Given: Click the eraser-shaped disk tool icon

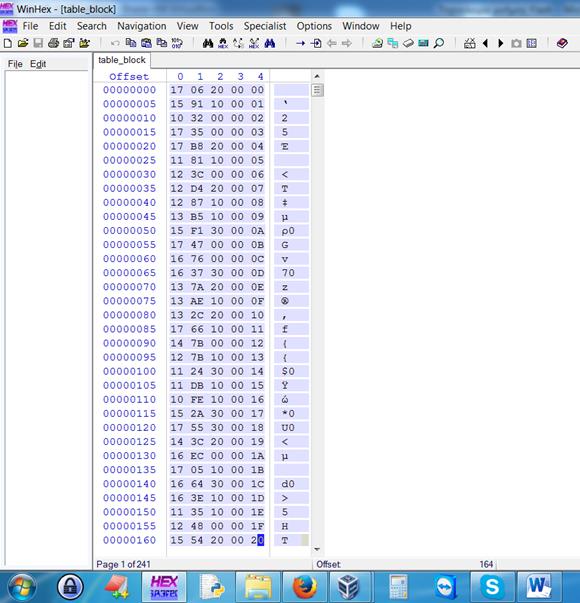Looking at the screenshot, I should point(408,43).
